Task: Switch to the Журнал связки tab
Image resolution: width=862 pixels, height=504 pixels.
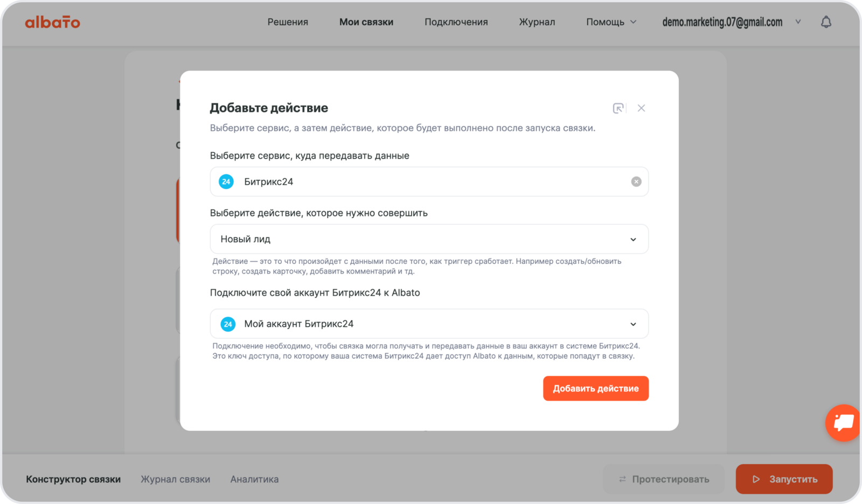Action: click(x=175, y=479)
